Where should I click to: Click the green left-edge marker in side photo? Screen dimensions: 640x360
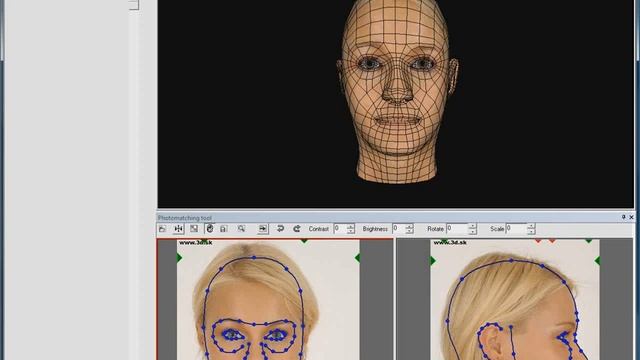click(x=433, y=260)
